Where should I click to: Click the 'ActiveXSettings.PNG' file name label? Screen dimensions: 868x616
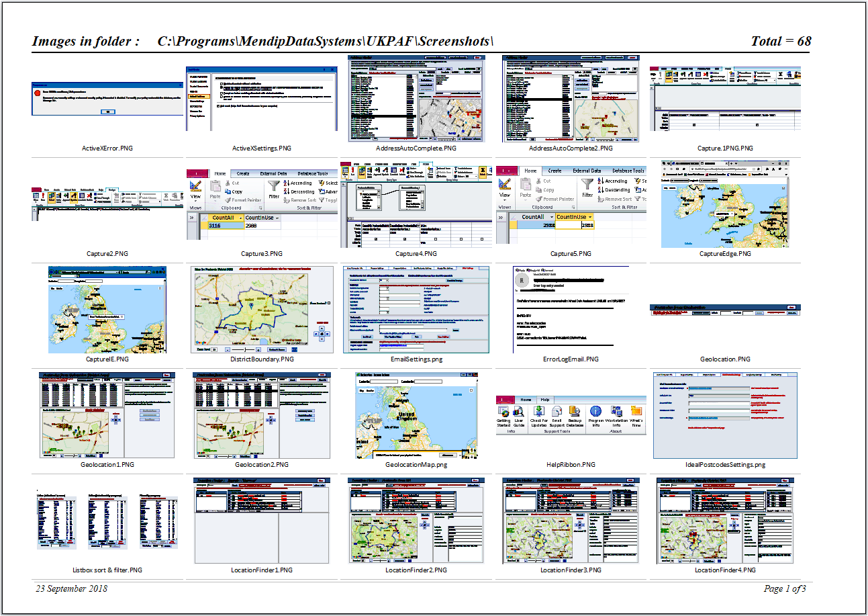(262, 148)
